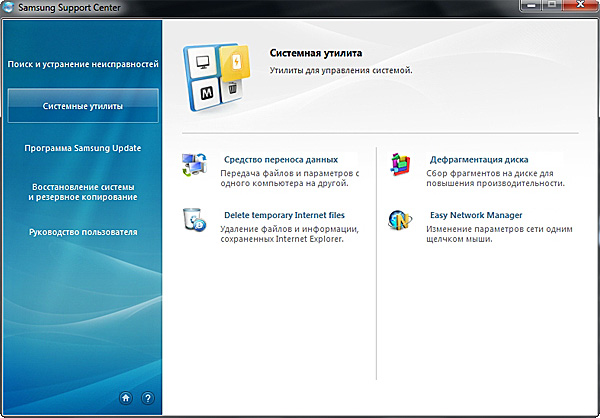The image size is (600, 418).
Task: Open Программа Samsung Update section
Action: tap(83, 148)
